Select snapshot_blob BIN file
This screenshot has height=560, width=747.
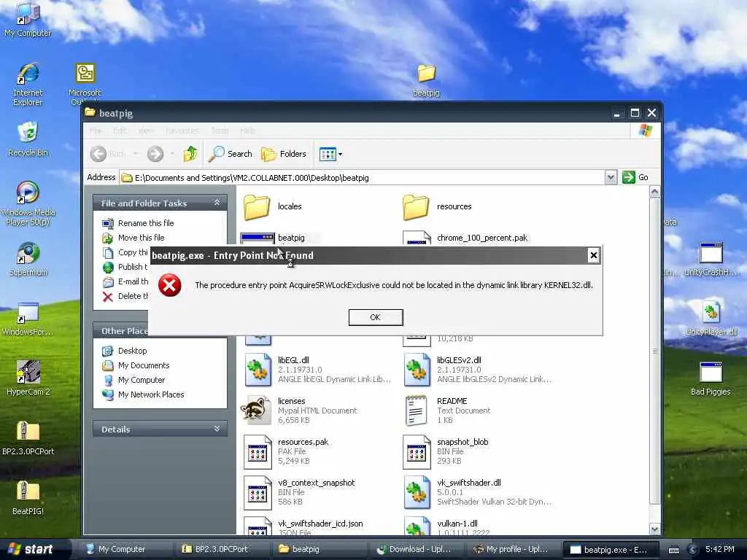coord(446,451)
